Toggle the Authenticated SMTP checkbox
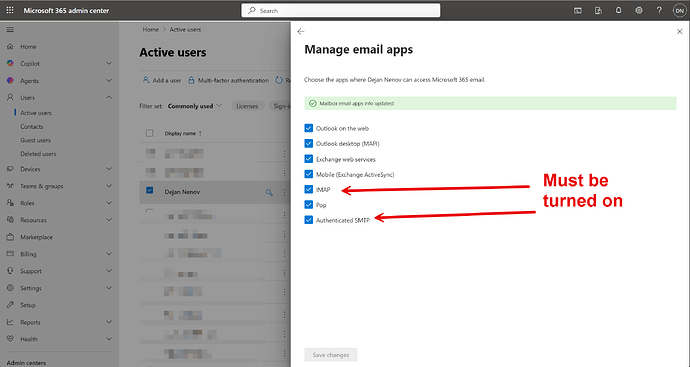Image resolution: width=690 pixels, height=367 pixels. 308,220
